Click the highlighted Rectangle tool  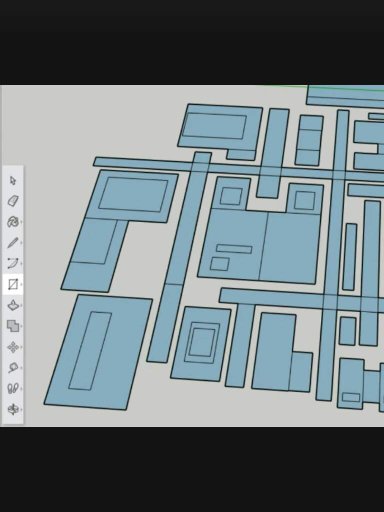click(x=13, y=284)
